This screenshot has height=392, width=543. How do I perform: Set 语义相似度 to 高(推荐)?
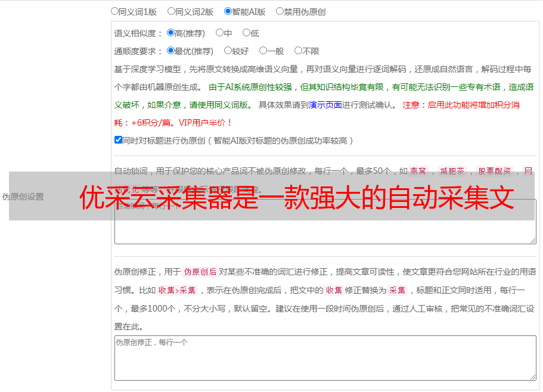click(170, 33)
